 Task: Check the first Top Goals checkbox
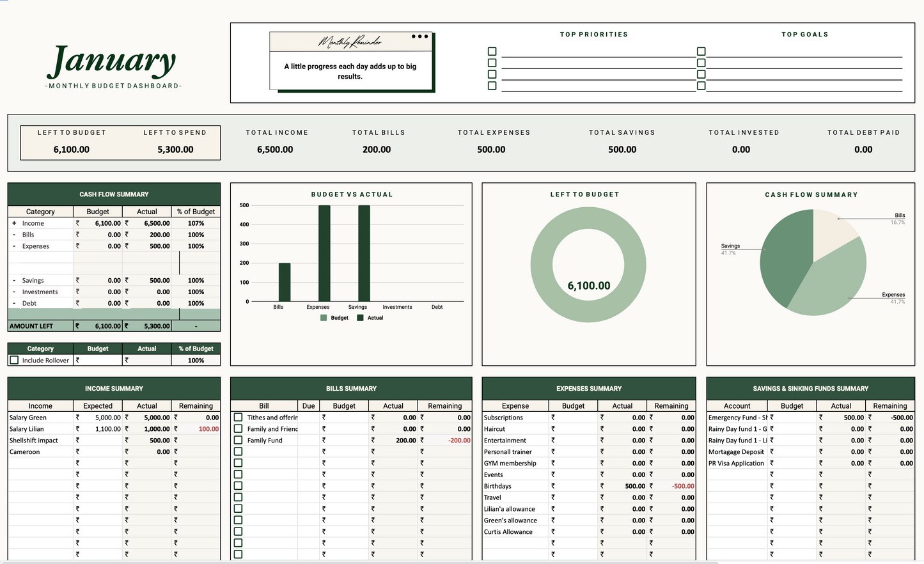pyautogui.click(x=701, y=51)
